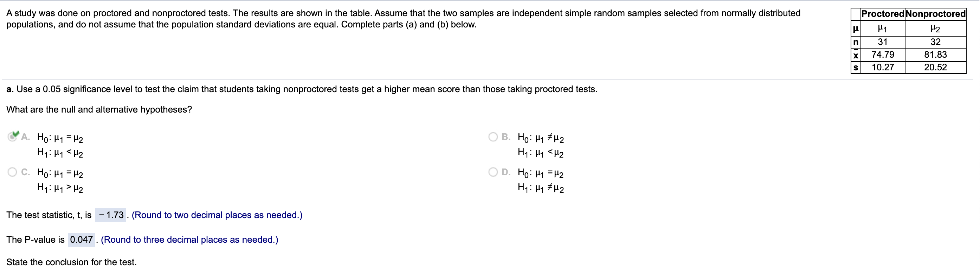Click the sample size value 32

tap(936, 42)
